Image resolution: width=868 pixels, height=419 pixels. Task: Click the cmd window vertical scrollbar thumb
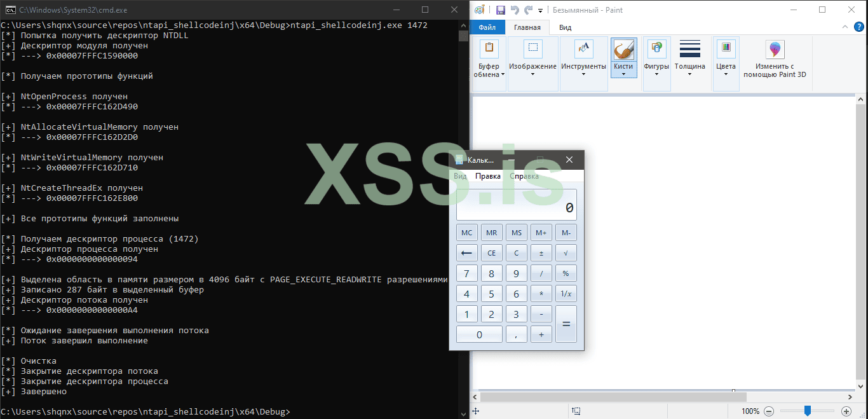click(x=463, y=36)
